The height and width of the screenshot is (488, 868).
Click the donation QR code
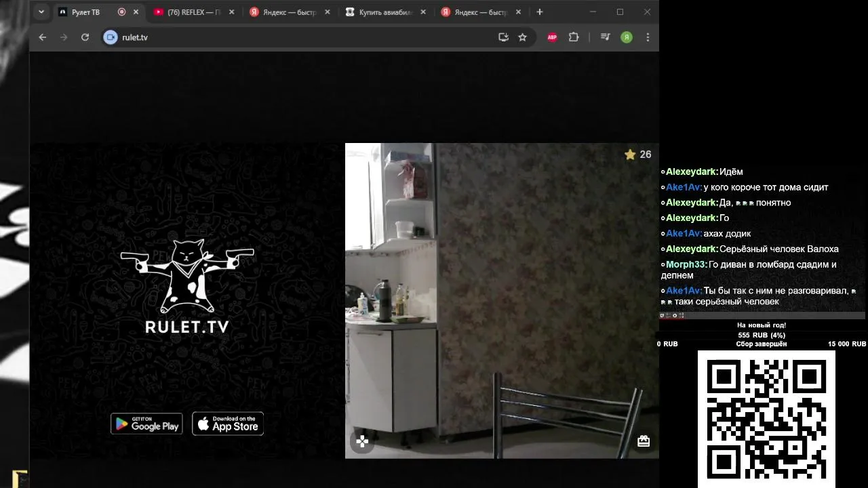click(766, 419)
